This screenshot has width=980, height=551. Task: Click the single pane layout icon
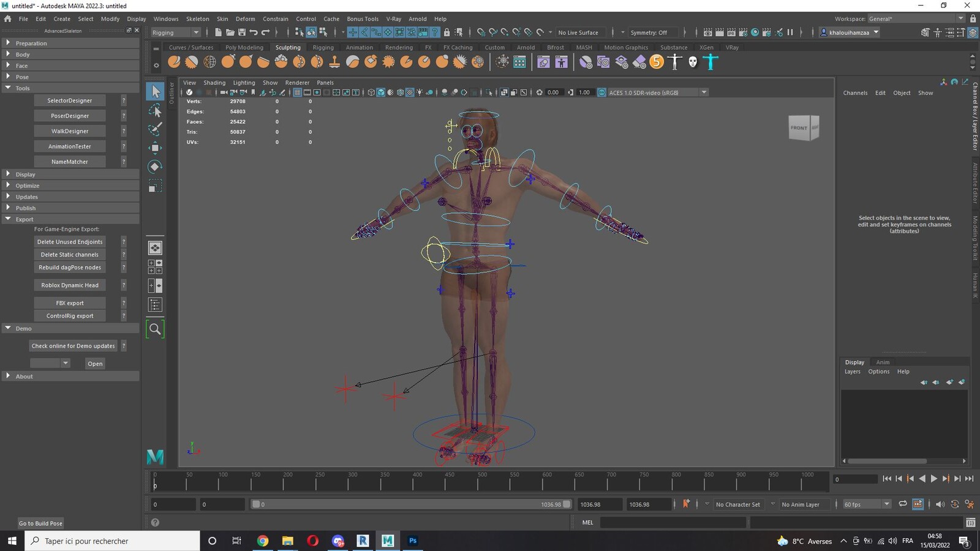[x=155, y=248]
